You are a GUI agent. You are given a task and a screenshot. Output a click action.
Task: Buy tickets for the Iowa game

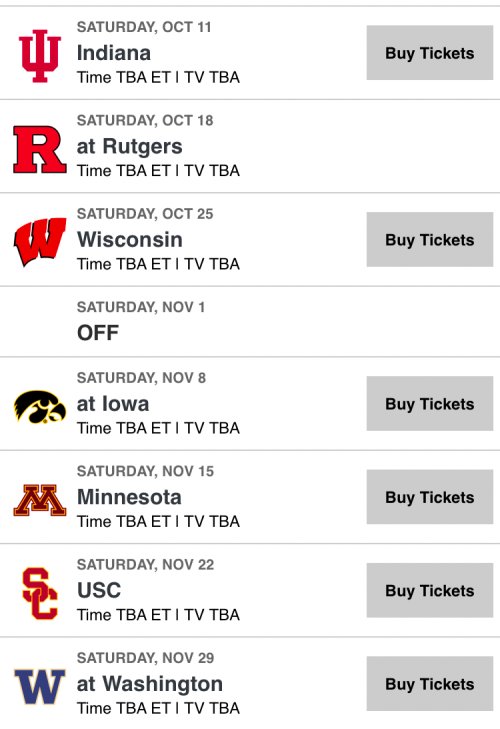[x=429, y=404]
